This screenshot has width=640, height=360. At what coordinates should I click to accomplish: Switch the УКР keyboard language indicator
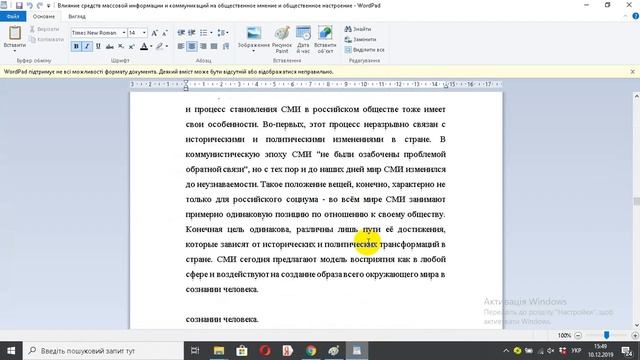coord(576,351)
